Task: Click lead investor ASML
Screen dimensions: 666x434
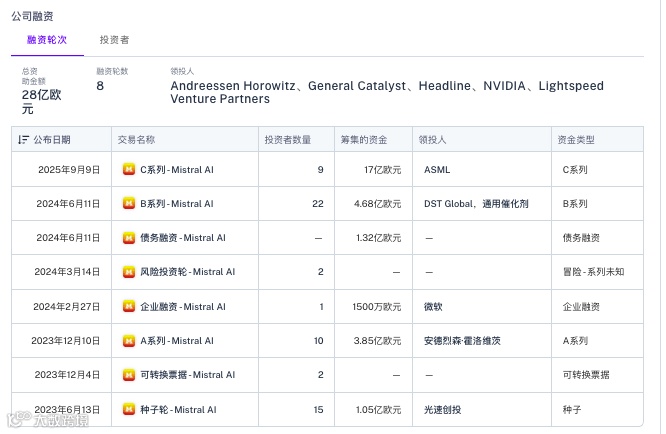Action: [x=437, y=170]
